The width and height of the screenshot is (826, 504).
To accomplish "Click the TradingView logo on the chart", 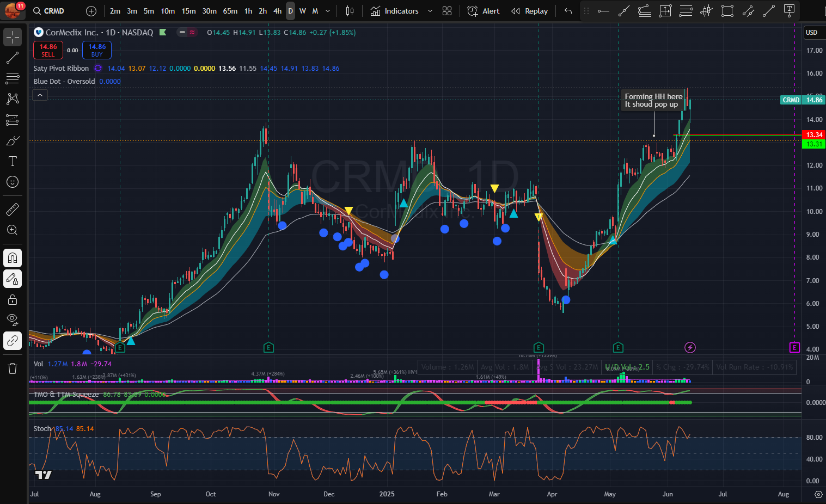I will pos(43,475).
